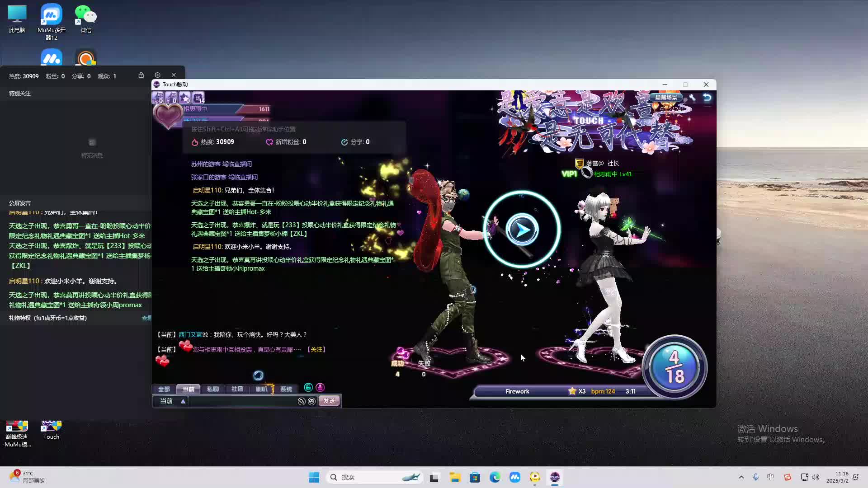This screenshot has height=488, width=868.
Task: Expand the 当前 channel dropdown arrow
Action: click(x=183, y=401)
